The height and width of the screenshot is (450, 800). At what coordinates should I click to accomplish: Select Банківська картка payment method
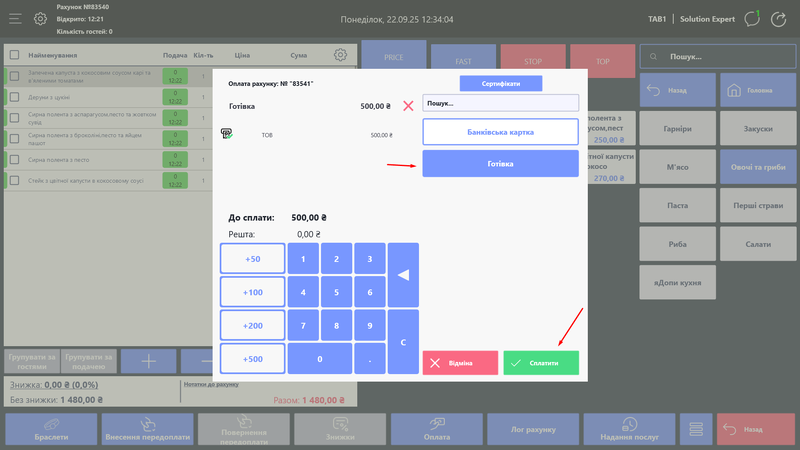pos(500,132)
